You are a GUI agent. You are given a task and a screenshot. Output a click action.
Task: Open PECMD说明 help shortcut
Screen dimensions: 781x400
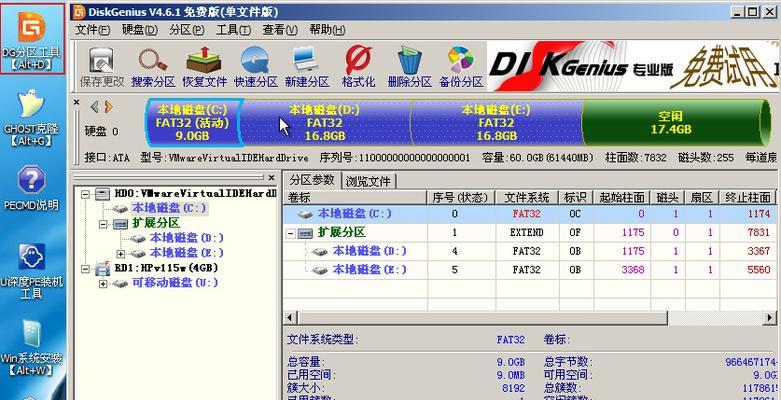pos(31,188)
